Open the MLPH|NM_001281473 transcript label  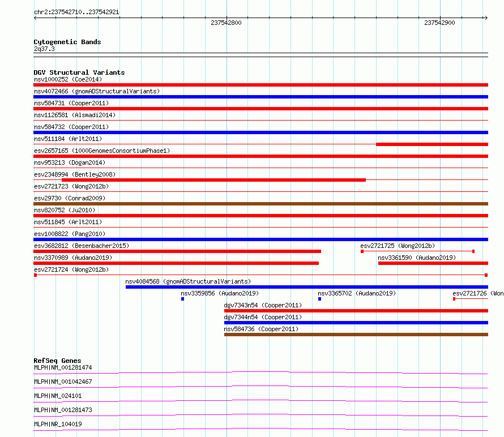point(63,410)
